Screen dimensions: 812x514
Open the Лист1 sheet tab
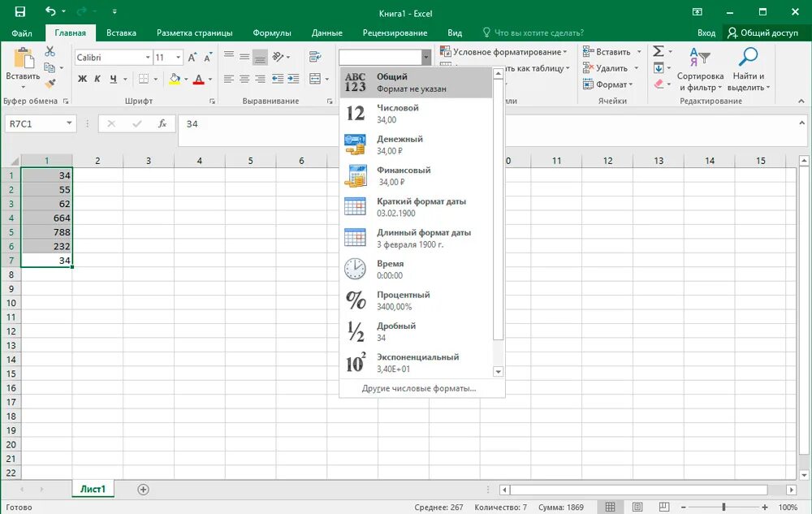[93, 489]
